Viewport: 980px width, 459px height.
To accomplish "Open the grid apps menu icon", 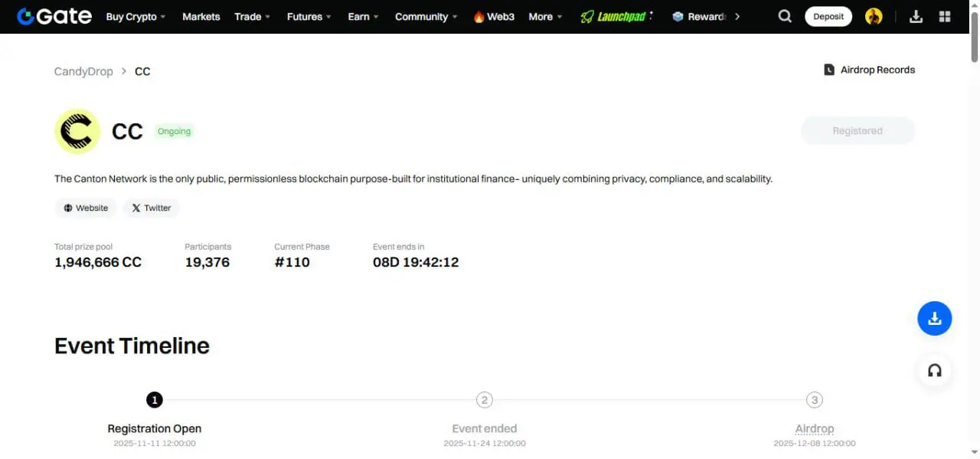I will pyautogui.click(x=945, y=16).
